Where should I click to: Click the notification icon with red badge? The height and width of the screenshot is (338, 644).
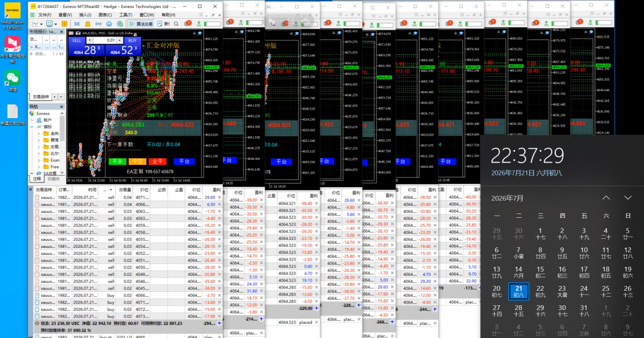187,24
